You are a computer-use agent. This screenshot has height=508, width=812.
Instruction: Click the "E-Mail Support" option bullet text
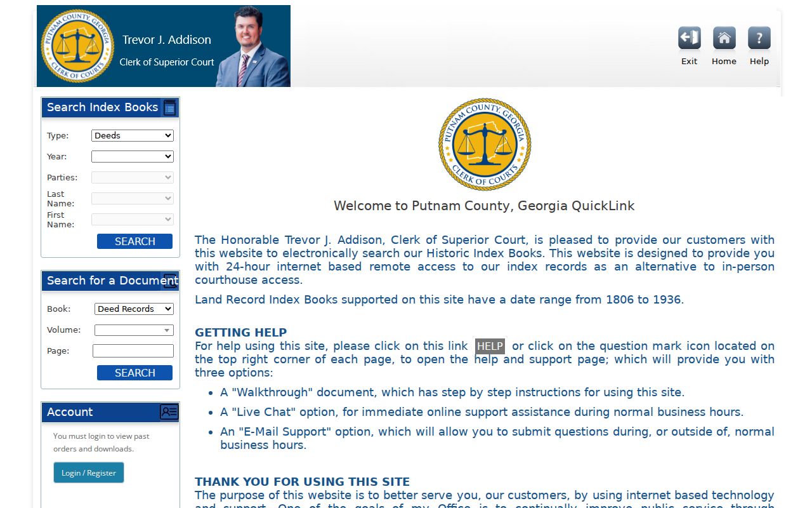click(497, 438)
